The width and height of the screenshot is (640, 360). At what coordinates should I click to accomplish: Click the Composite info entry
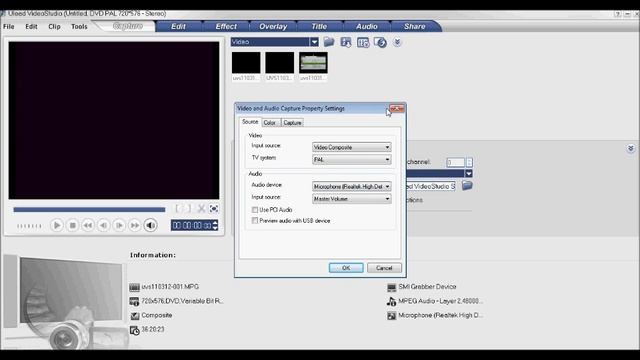(x=156, y=316)
